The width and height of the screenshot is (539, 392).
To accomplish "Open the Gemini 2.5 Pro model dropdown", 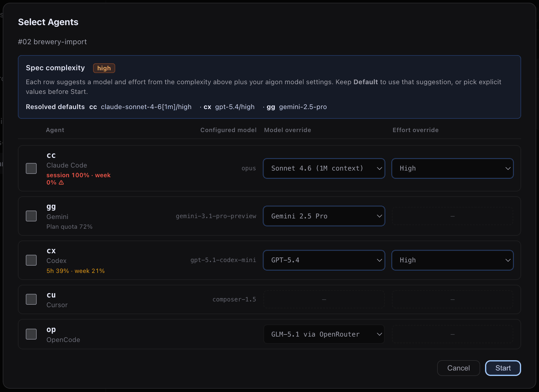I will tap(324, 216).
